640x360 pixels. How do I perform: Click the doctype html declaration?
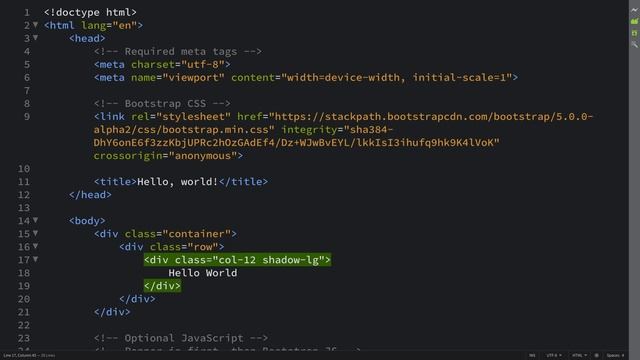coord(90,12)
